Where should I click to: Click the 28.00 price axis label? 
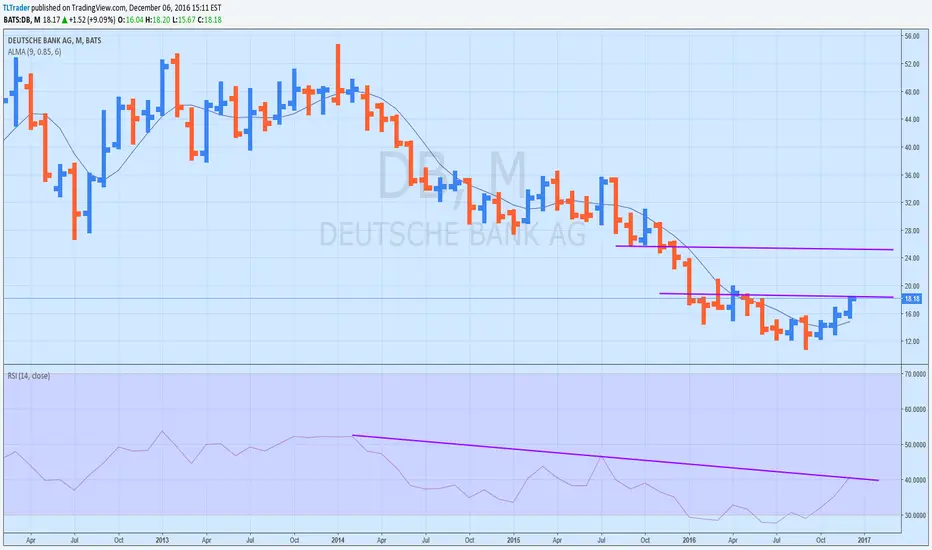tap(912, 231)
